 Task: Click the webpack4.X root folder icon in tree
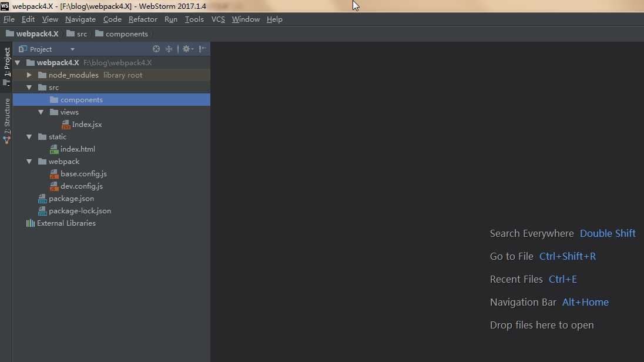coord(31,63)
